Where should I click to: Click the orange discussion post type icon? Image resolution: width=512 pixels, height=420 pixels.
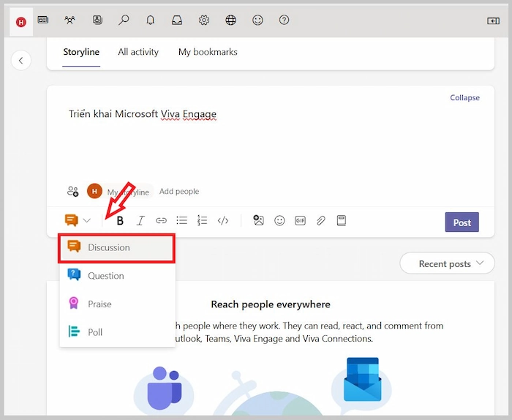coord(72,220)
